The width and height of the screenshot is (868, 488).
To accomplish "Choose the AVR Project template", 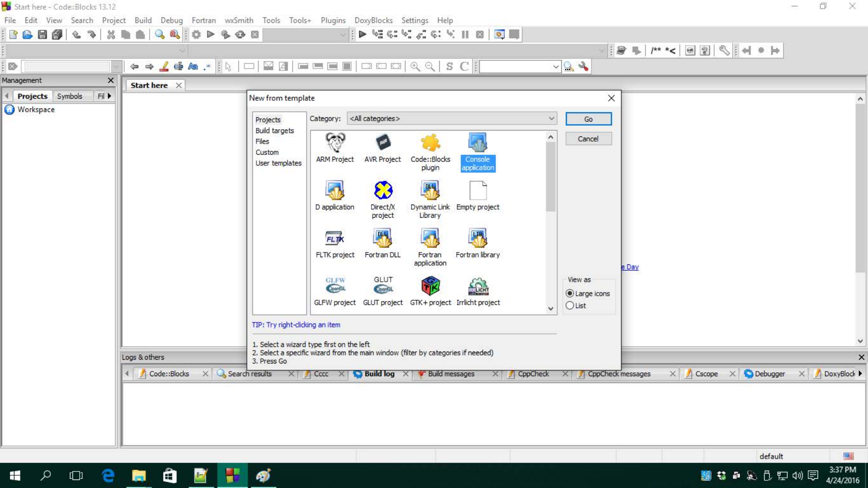I will coord(383,143).
